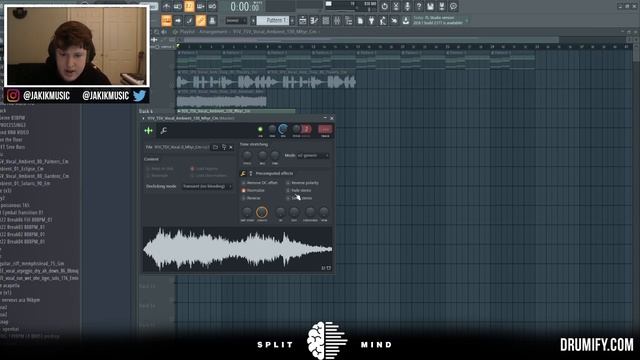
Task: Toggle the loop recording icon
Action: click(x=212, y=6)
